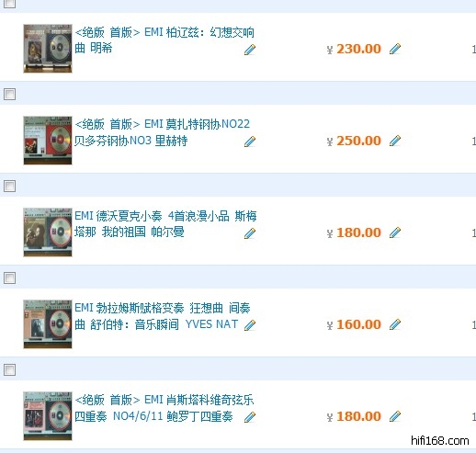Edit the ¥160.00 price pencil icon
Image resolution: width=476 pixels, height=453 pixels.
395,324
